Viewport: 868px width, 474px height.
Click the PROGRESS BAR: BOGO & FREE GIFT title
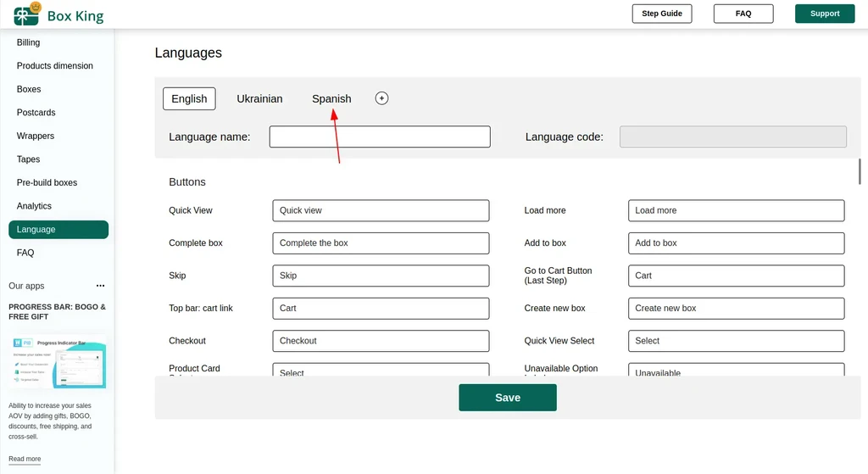pyautogui.click(x=57, y=312)
